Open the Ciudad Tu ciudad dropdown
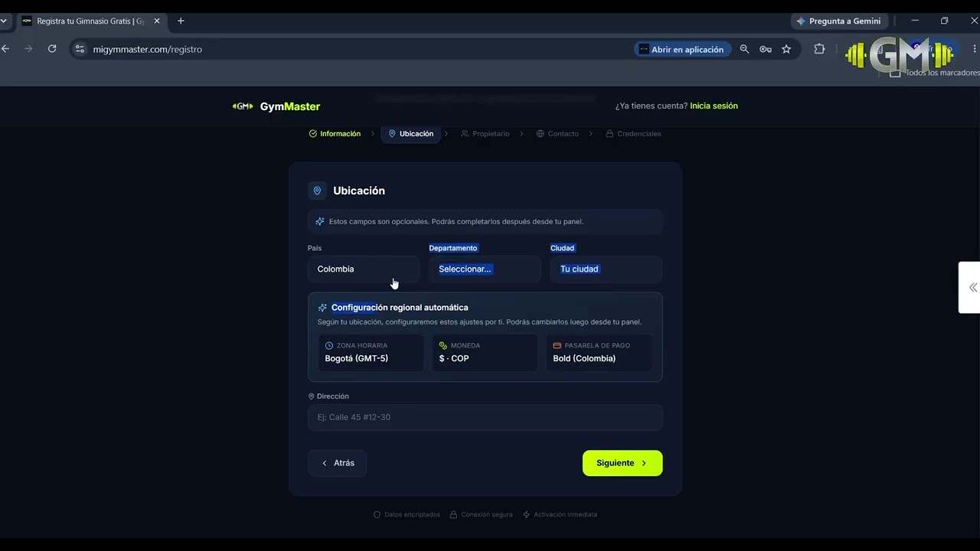The image size is (980, 551). (x=606, y=269)
